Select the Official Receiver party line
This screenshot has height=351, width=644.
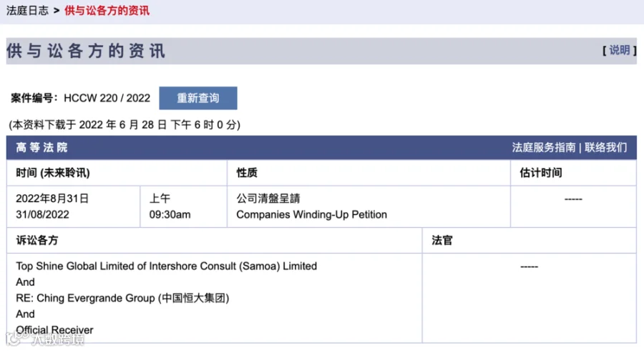54,330
